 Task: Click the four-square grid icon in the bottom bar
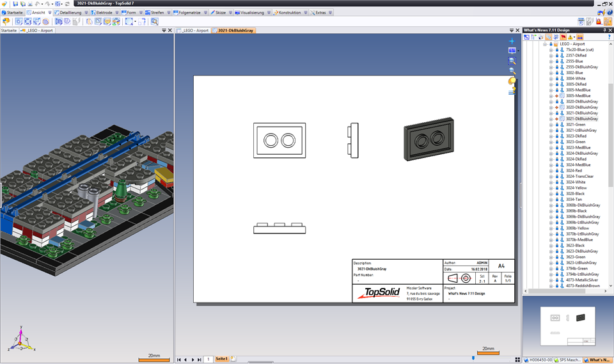(x=517, y=360)
